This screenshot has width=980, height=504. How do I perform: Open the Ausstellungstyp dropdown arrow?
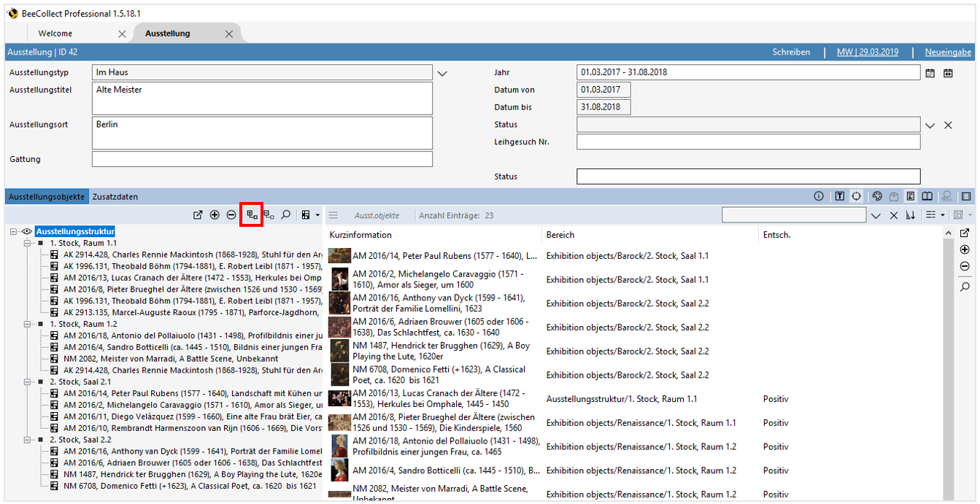[441, 72]
